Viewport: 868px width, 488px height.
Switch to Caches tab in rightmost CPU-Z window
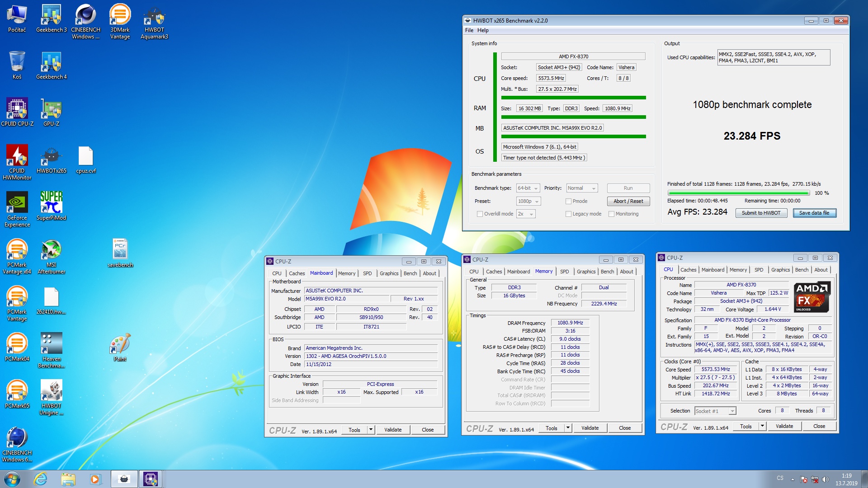688,270
